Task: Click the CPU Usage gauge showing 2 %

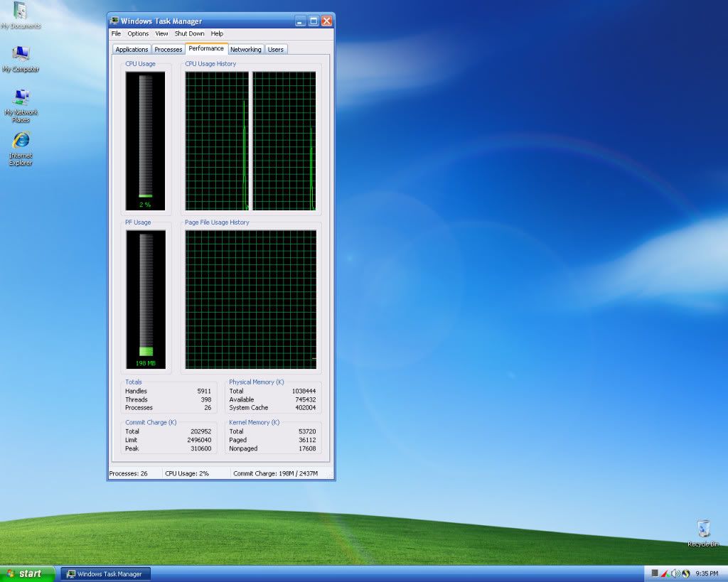Action: 145,141
